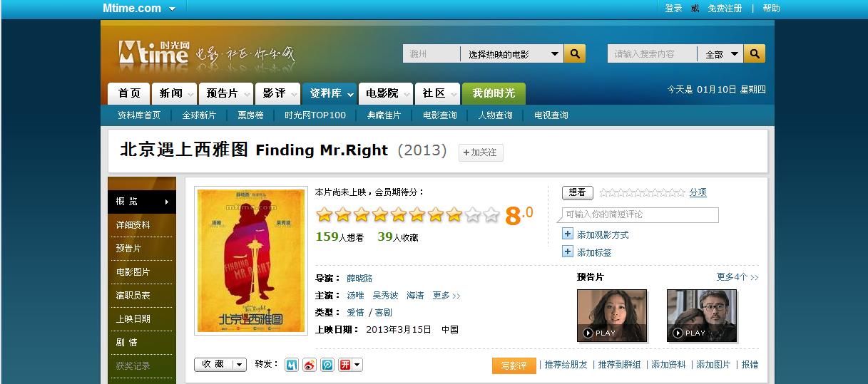Click the 加关注 follow button
Viewport: 868px width, 384px height.
point(481,152)
